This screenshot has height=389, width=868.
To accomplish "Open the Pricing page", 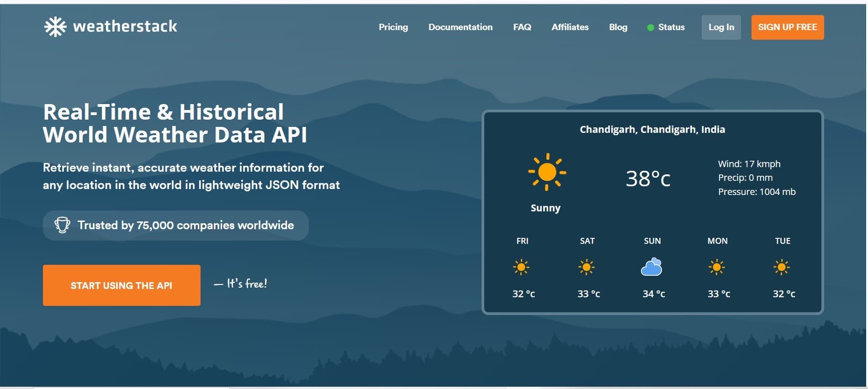I will (393, 27).
